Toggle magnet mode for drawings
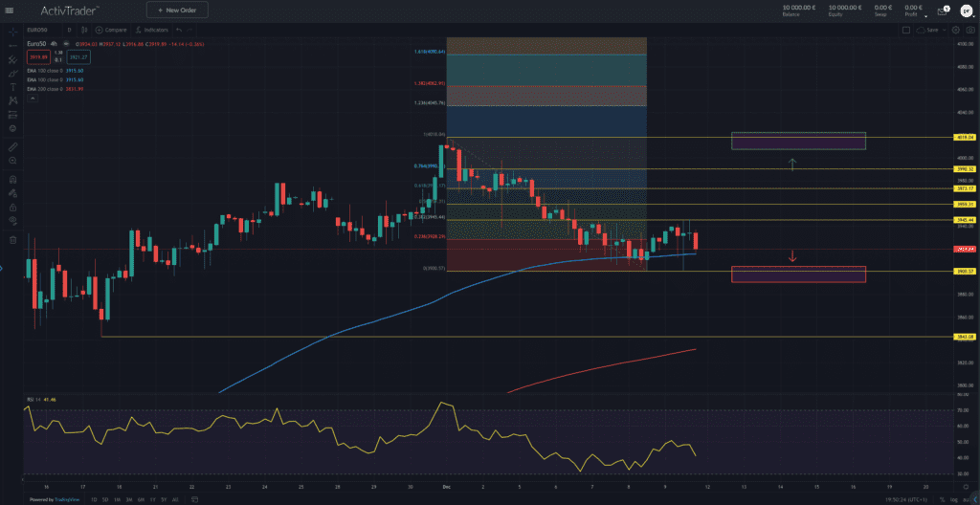980x505 pixels. pyautogui.click(x=12, y=178)
